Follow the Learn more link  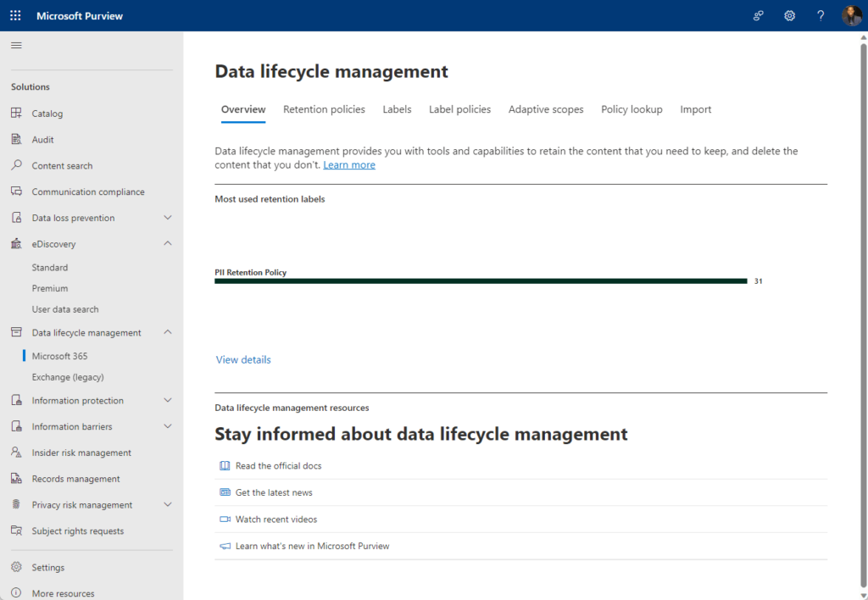click(349, 165)
